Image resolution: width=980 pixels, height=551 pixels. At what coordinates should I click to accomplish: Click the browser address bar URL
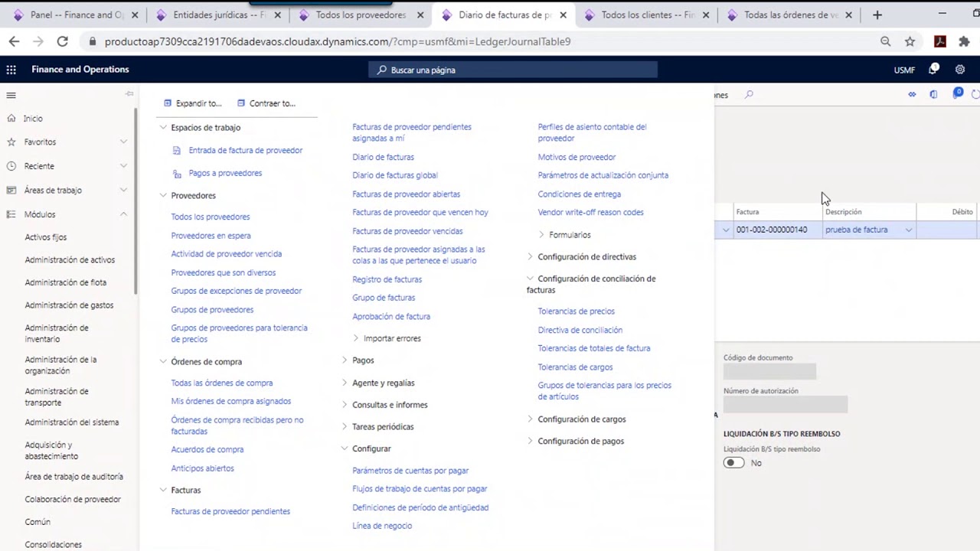click(x=337, y=41)
